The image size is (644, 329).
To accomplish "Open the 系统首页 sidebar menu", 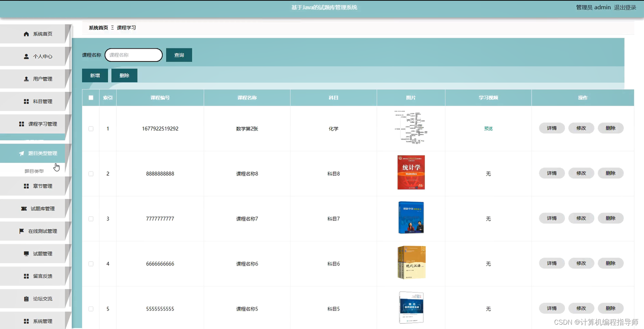I will 35,34.
